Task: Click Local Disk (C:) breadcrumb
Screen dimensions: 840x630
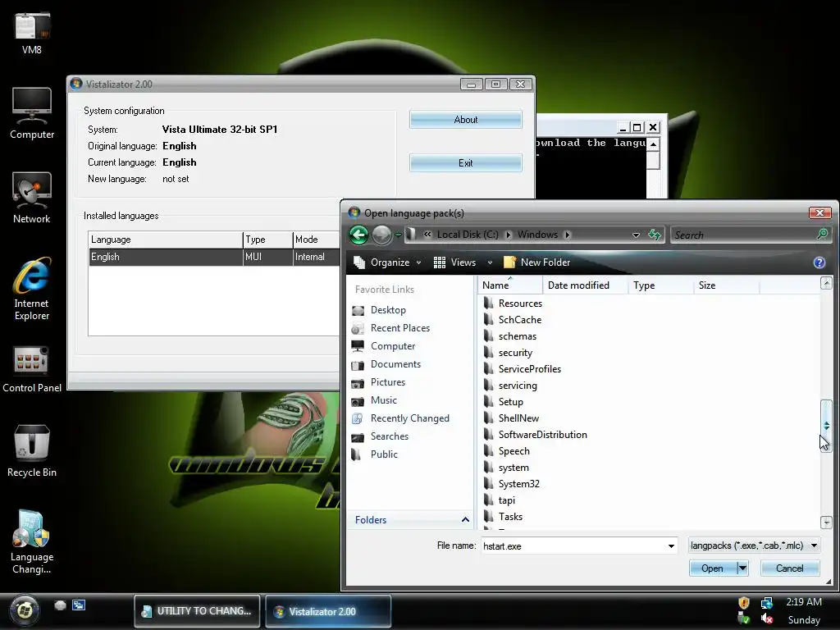Action: tap(467, 235)
